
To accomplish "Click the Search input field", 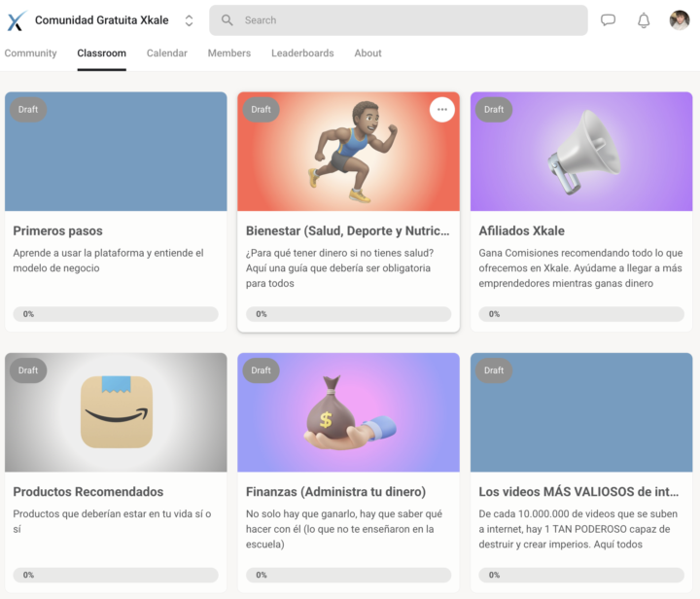I will (399, 20).
